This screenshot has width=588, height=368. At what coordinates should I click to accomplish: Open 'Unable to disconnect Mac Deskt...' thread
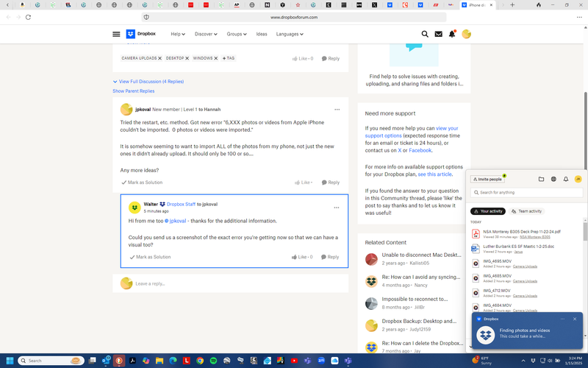click(x=421, y=255)
